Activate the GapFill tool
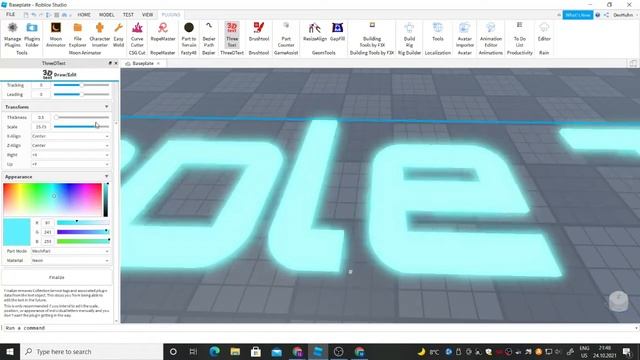Image resolution: width=640 pixels, height=360 pixels. click(x=338, y=32)
